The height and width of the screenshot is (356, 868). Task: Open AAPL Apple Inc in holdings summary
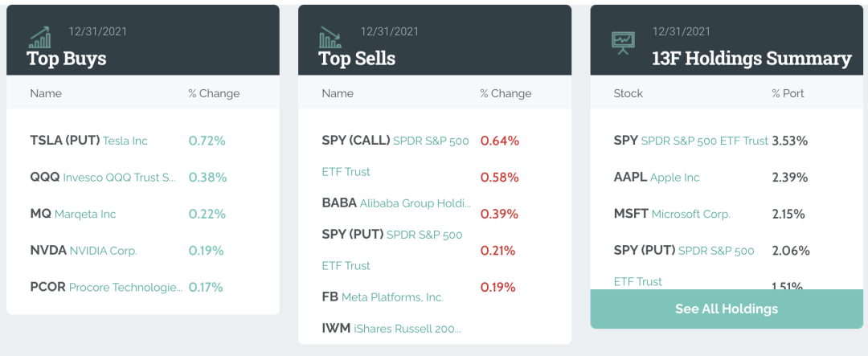657,178
